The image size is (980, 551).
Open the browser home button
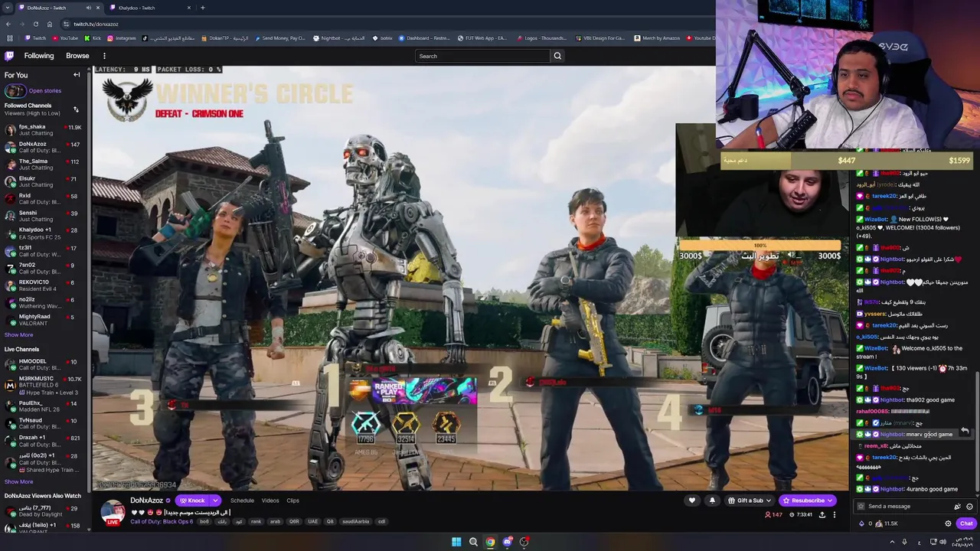coord(50,24)
